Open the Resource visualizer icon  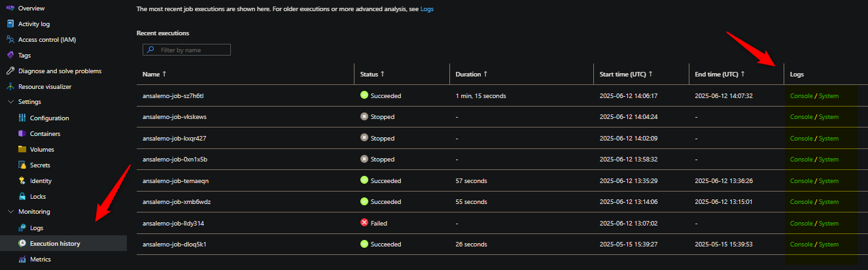coord(10,86)
